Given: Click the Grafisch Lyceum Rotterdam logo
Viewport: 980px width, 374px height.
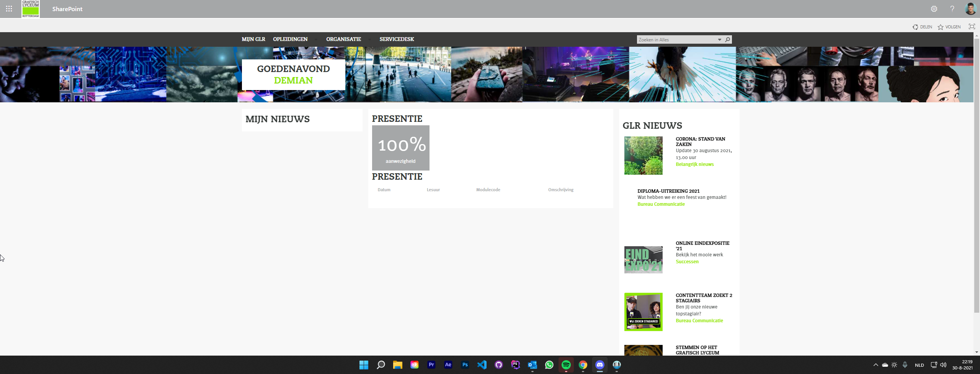Looking at the screenshot, I should (31, 9).
